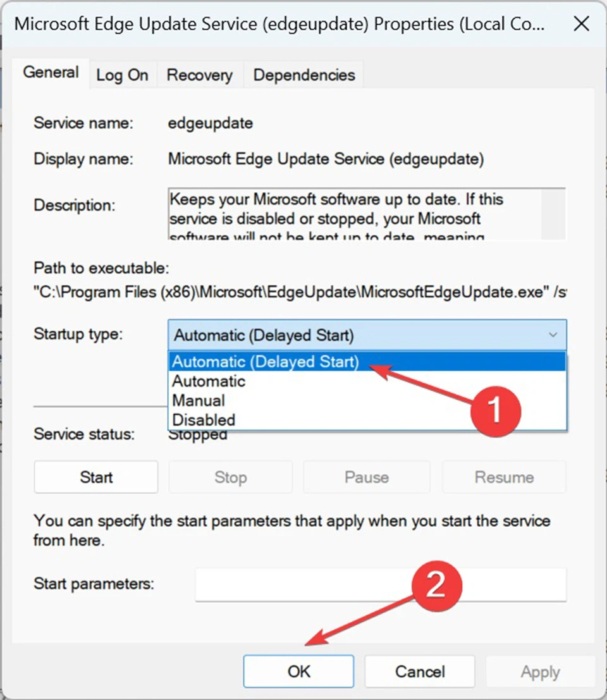Click the Pause service button
This screenshot has width=607, height=700.
point(367,477)
